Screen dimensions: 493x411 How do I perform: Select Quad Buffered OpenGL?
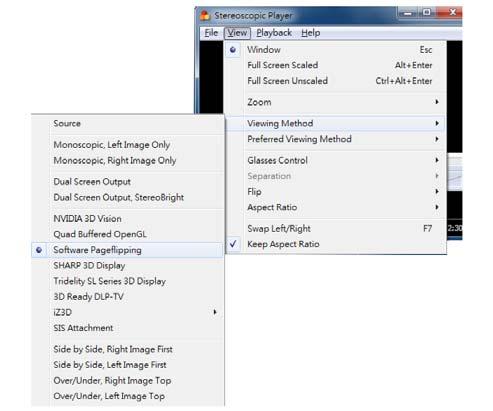coord(128,234)
